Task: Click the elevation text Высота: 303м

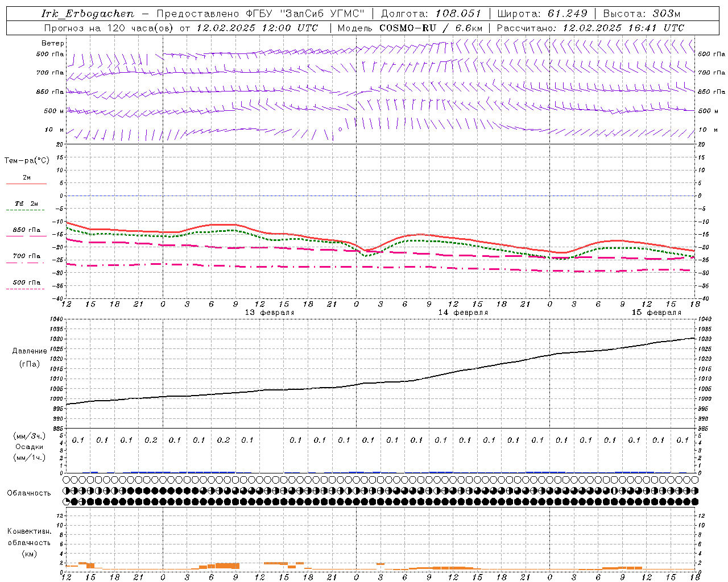Action: pyautogui.click(x=642, y=14)
